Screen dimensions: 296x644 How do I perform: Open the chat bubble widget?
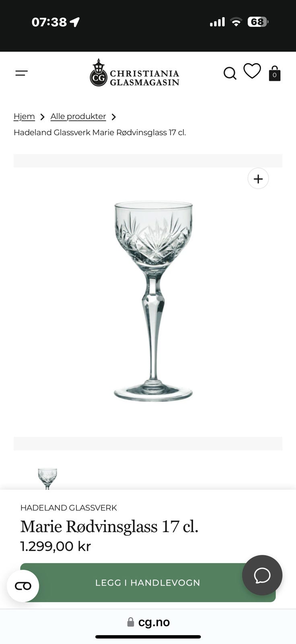point(262,575)
